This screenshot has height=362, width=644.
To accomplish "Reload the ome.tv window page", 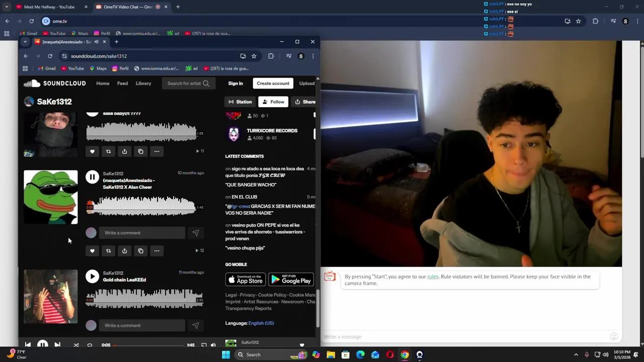I will point(31,21).
